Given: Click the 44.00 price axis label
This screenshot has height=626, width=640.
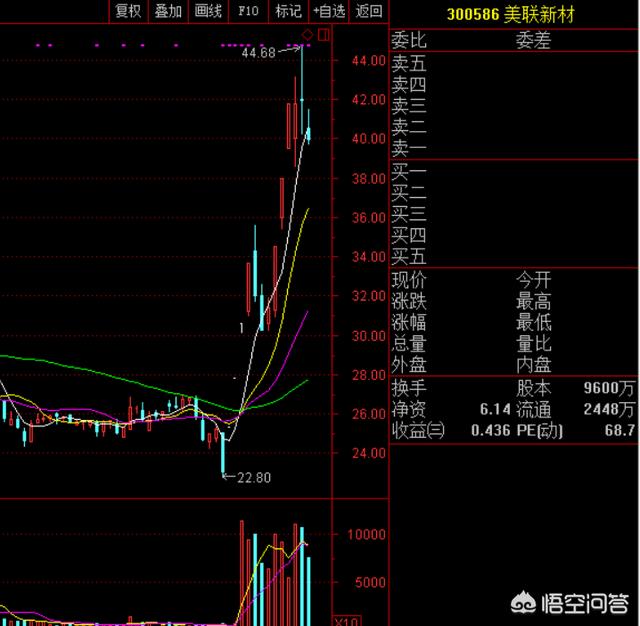Looking at the screenshot, I should [369, 61].
